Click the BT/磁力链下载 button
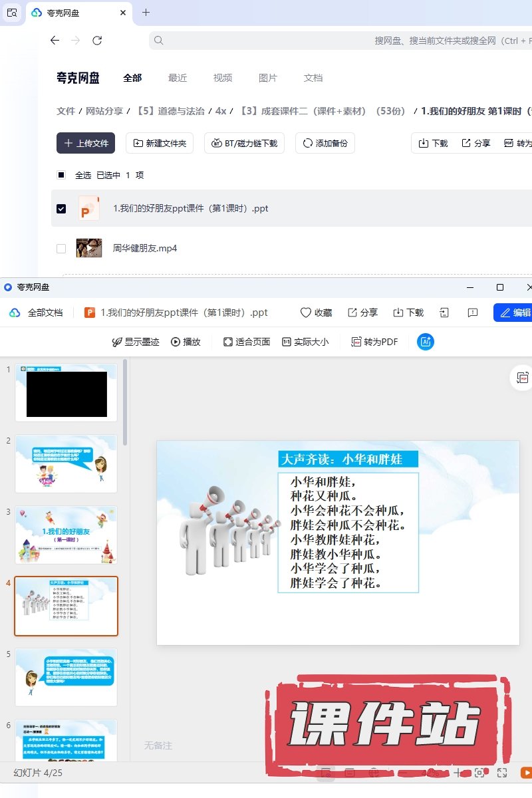This screenshot has height=798, width=532. coord(245,143)
